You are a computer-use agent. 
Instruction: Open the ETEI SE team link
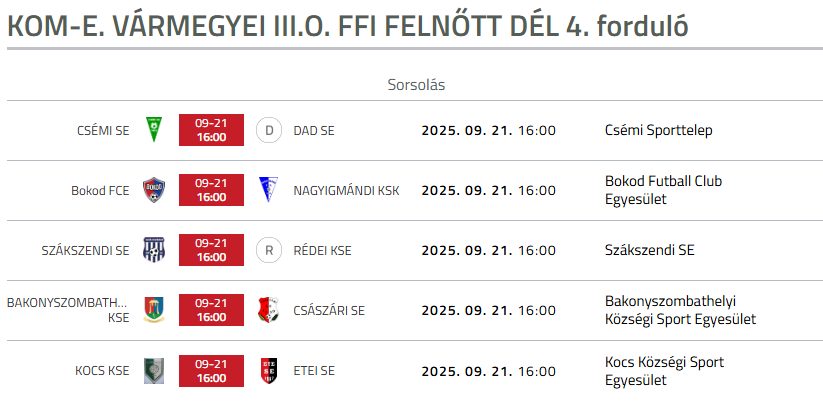[314, 371]
